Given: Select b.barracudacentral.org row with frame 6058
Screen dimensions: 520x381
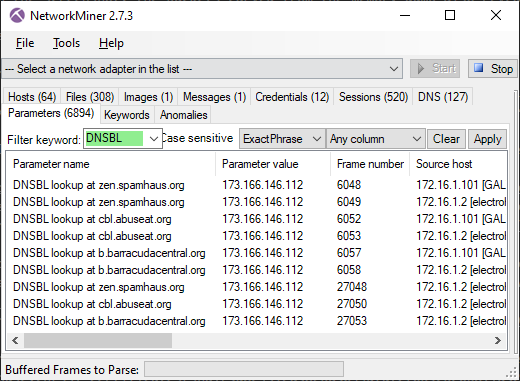Looking at the screenshot, I should pos(257,270).
